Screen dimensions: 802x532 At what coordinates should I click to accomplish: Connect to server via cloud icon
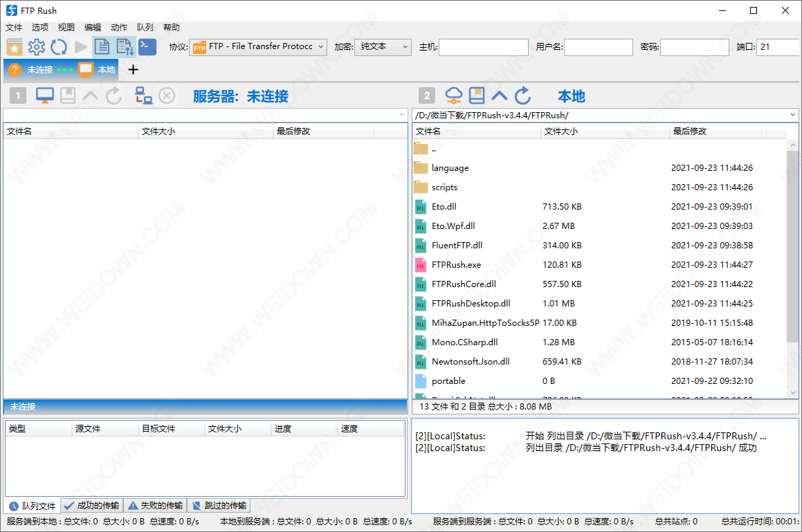(453, 95)
